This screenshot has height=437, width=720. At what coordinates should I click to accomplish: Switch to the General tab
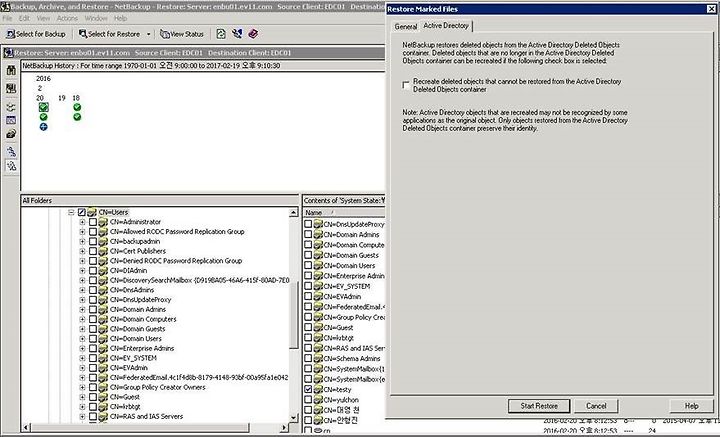click(406, 27)
